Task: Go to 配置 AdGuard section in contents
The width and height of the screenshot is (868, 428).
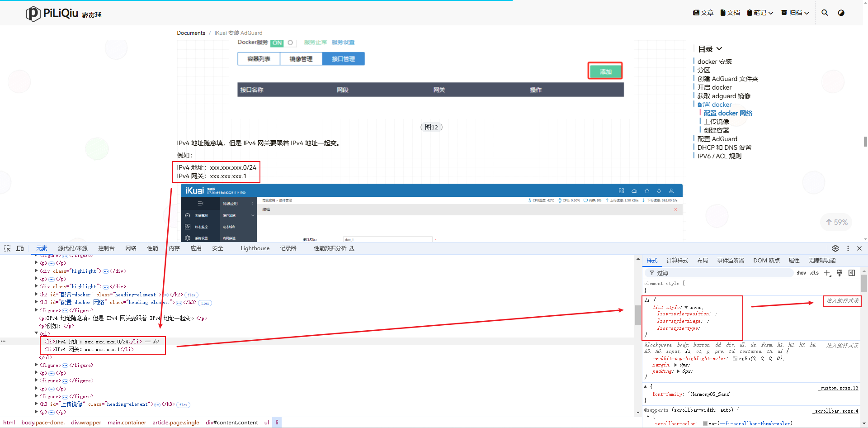Action: pos(717,139)
